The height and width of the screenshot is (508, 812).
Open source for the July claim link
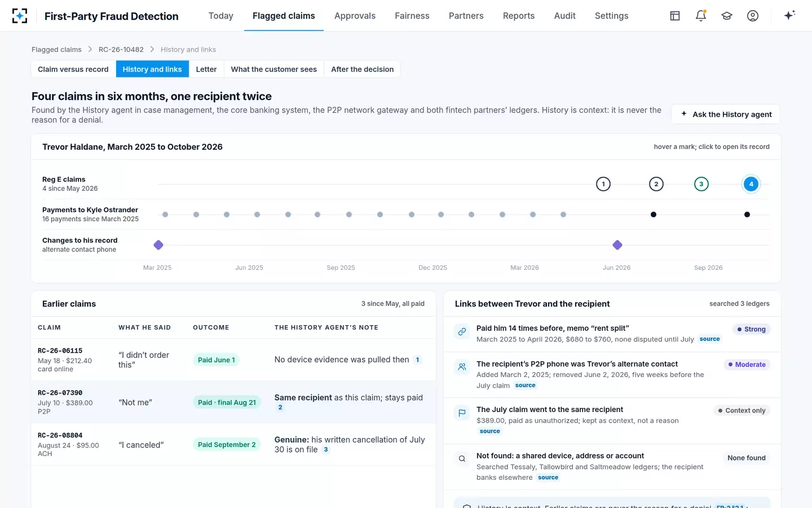tap(490, 431)
